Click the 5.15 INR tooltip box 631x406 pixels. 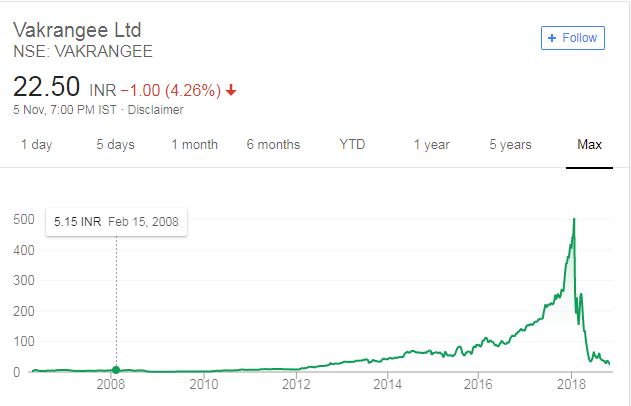pyautogui.click(x=117, y=221)
